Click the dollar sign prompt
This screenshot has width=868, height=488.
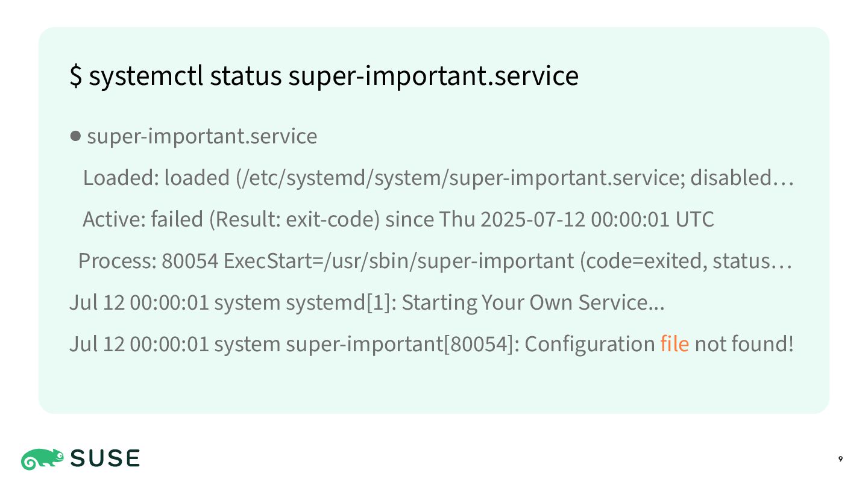(76, 76)
